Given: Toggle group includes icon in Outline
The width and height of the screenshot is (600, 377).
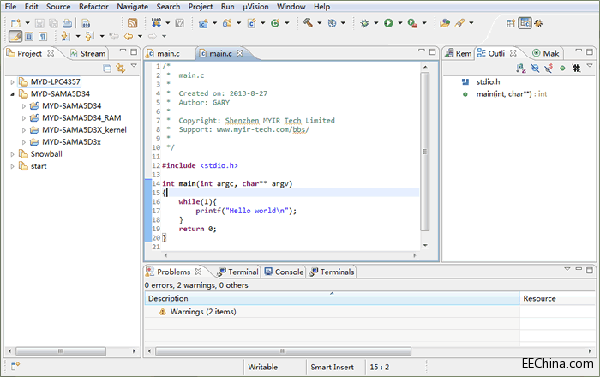Looking at the screenshot, I should click(576, 68).
